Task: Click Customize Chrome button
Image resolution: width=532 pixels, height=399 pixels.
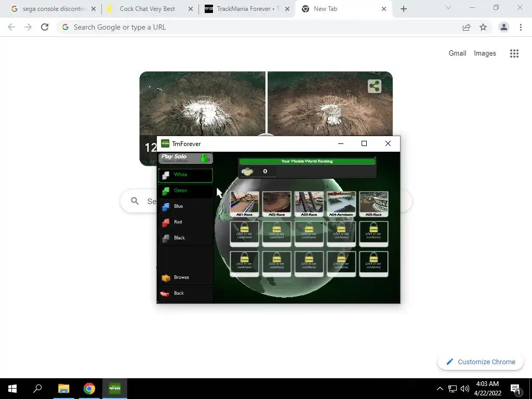Action: coord(481,362)
